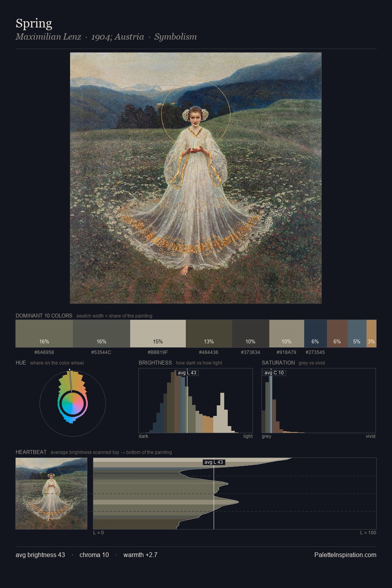Click the footer 'warmth +2.7' text
The height and width of the screenshot is (588, 392).
coord(140,555)
